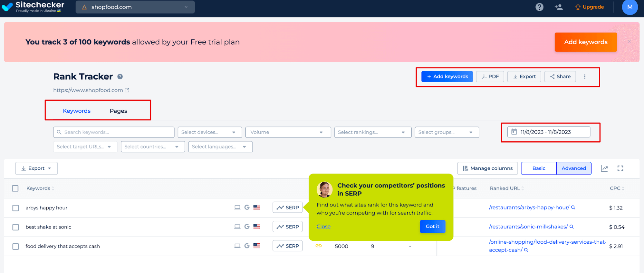This screenshot has width=644, height=273.
Task: Inspect the arbys-happy-hour ranked URL magnifier icon
Action: click(573, 207)
